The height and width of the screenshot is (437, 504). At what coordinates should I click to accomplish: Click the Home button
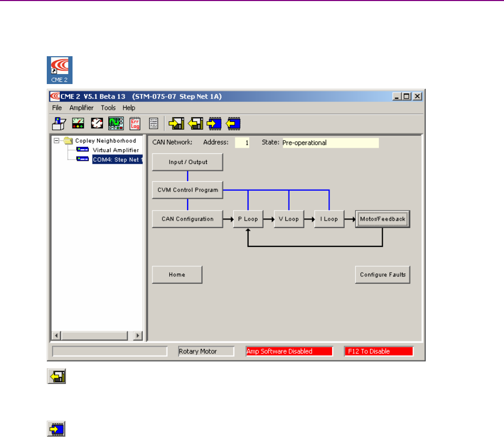pyautogui.click(x=177, y=275)
